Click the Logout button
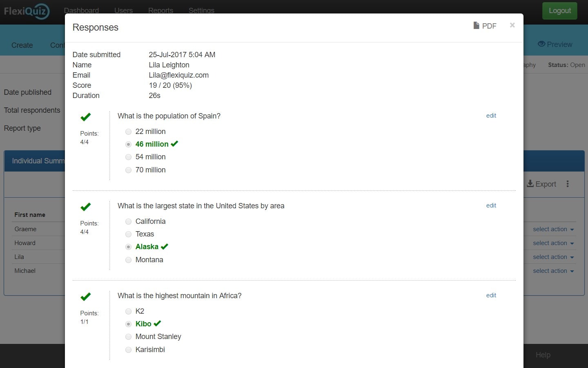Image resolution: width=588 pixels, height=368 pixels. tap(559, 11)
